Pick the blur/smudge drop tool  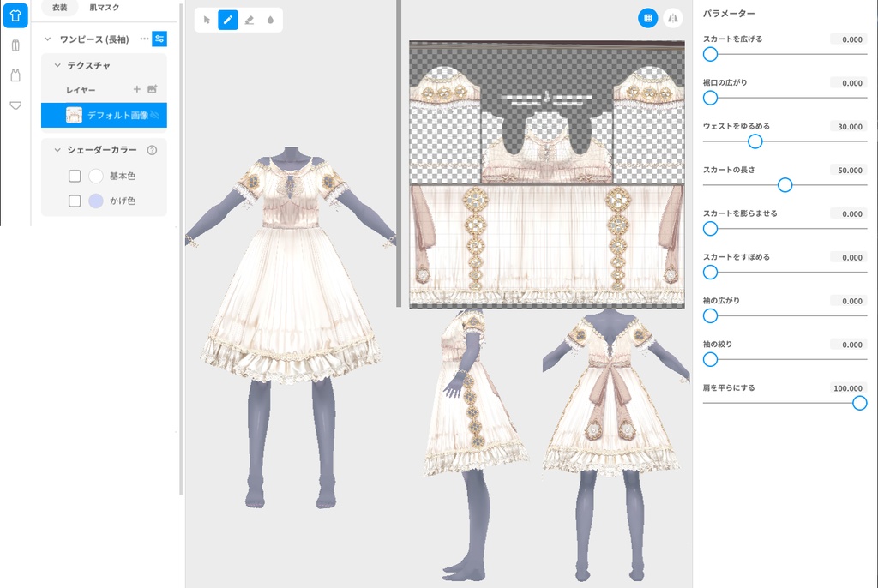point(272,19)
